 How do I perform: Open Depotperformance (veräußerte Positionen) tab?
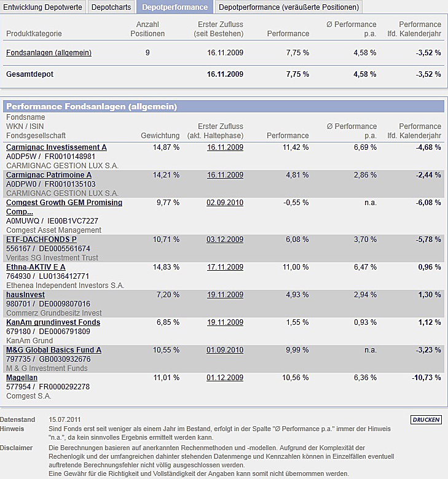tap(289, 7)
